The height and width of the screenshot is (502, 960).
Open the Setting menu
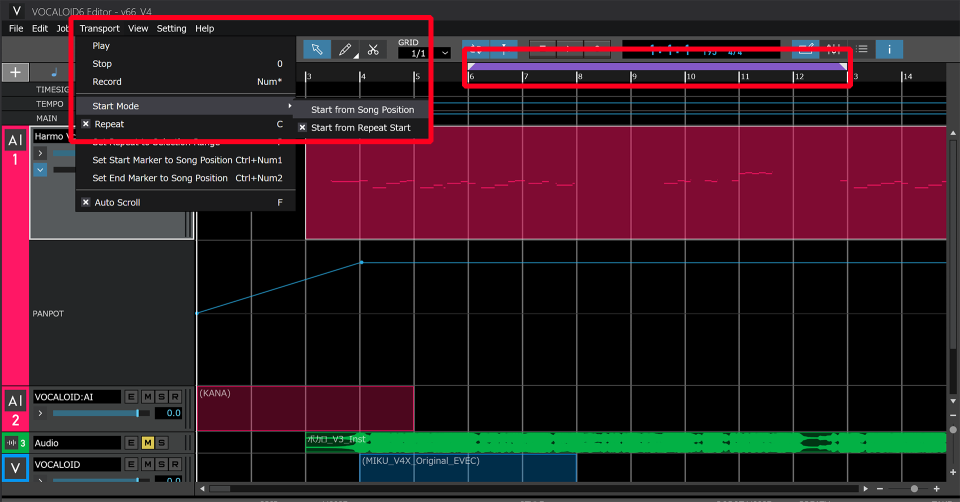point(171,28)
